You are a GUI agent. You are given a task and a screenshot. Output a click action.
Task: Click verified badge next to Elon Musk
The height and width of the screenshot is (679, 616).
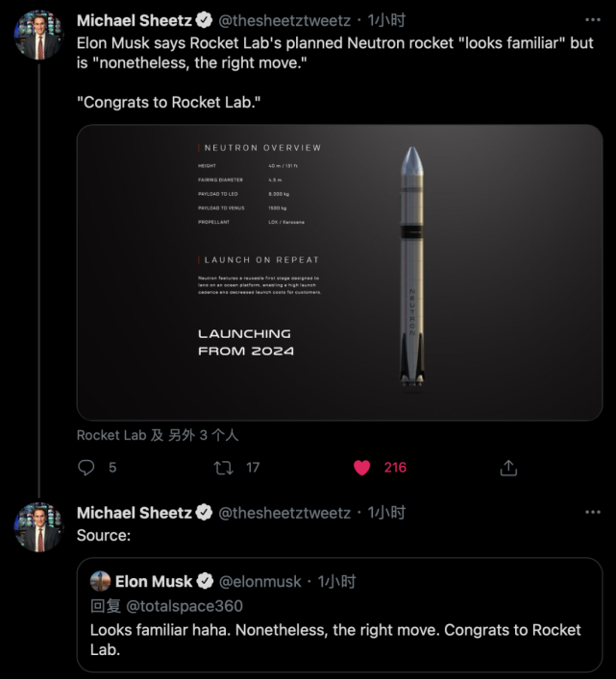tap(205, 582)
